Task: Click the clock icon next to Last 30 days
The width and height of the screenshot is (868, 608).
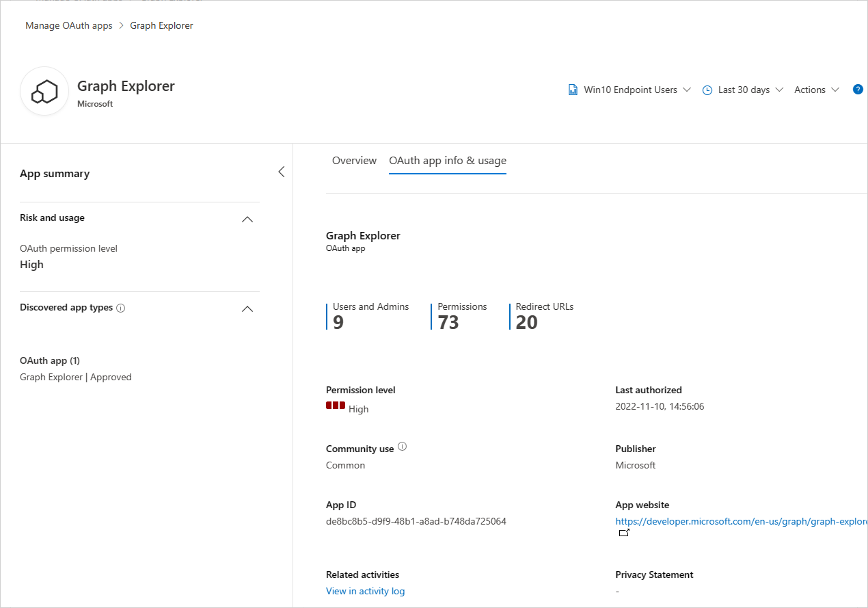Action: [707, 89]
